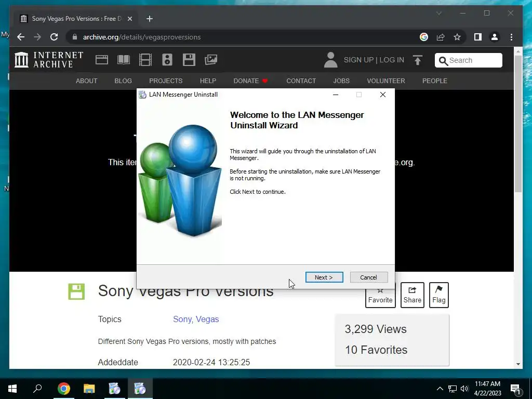Toggle Chrome side panel icon
Screen dimensions: 532x399
click(478, 37)
